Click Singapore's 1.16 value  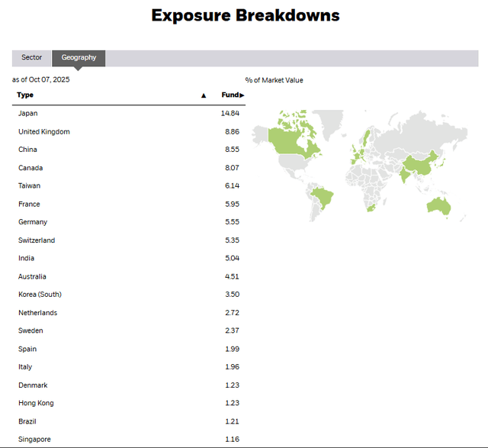[x=232, y=440]
